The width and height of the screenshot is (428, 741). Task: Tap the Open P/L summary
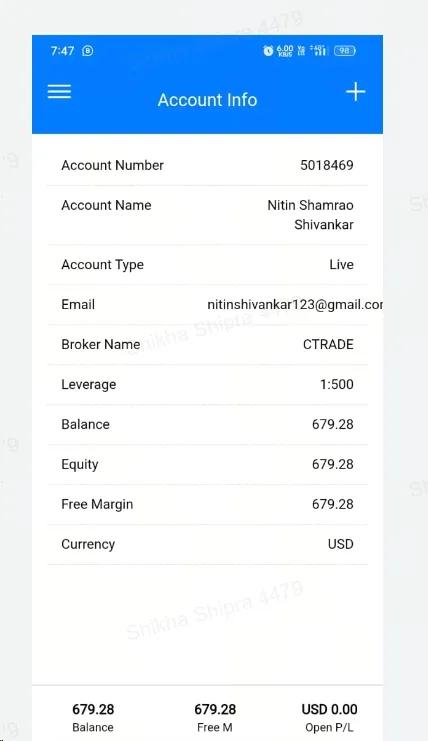[x=329, y=717]
